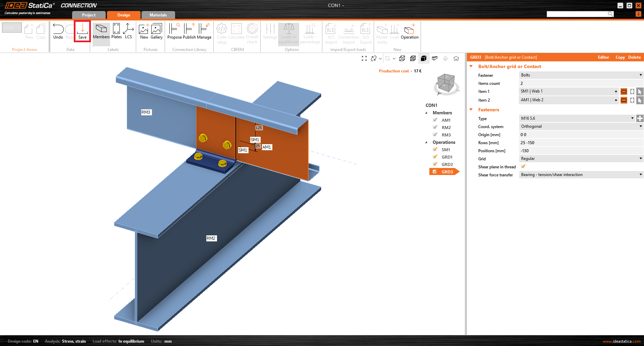Open the Fastener dropdown showing Bolts
The width and height of the screenshot is (644, 346).
(581, 75)
